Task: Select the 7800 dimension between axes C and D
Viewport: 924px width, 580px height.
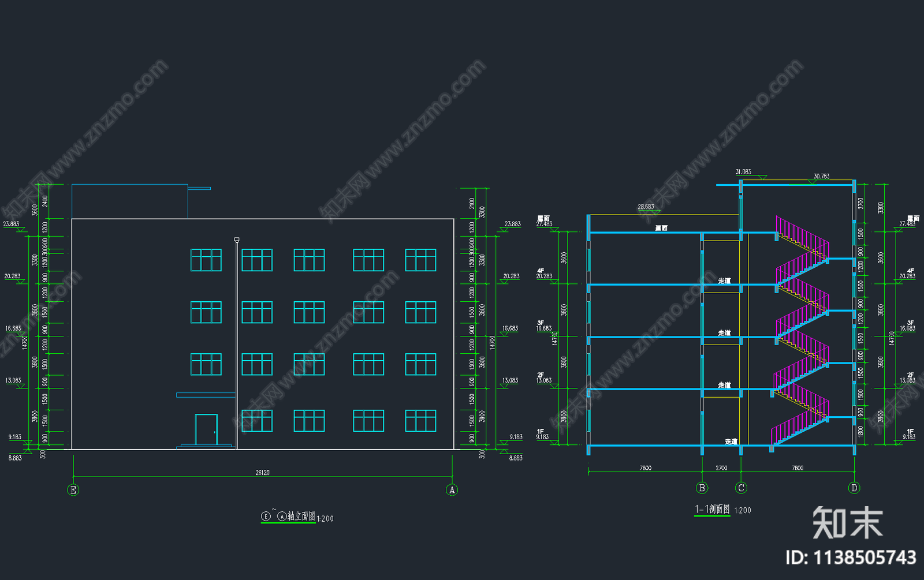Action: click(798, 468)
